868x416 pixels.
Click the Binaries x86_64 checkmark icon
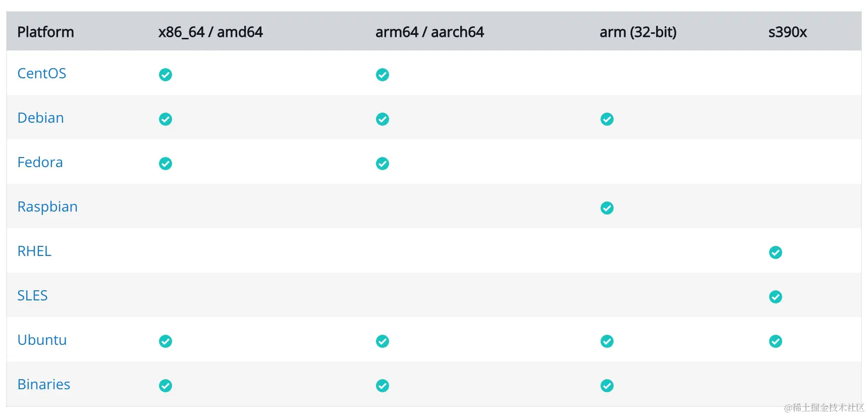click(166, 386)
